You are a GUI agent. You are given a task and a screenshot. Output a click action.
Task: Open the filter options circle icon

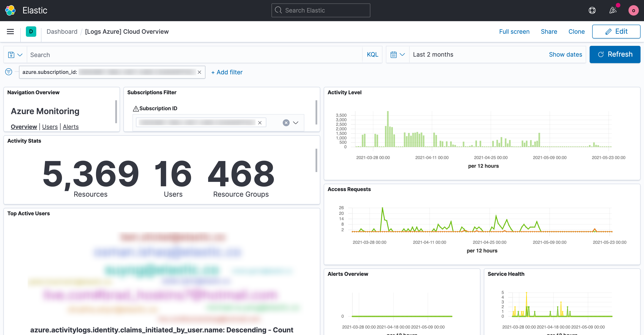(x=8, y=72)
